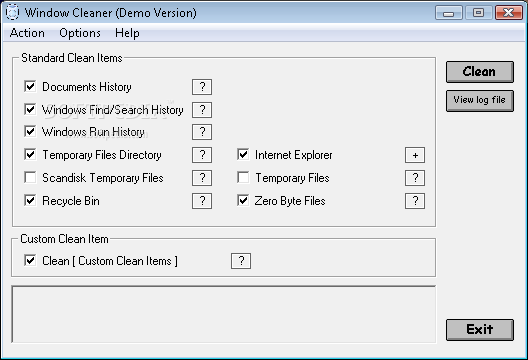Uncheck the Internet Explorer checkbox
528x360 pixels.
pos(243,155)
